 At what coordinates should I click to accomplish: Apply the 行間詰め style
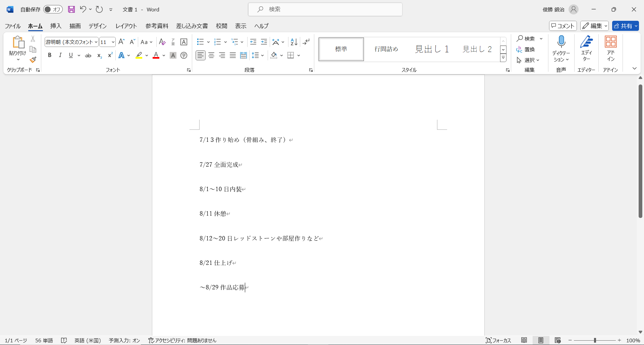click(x=386, y=49)
